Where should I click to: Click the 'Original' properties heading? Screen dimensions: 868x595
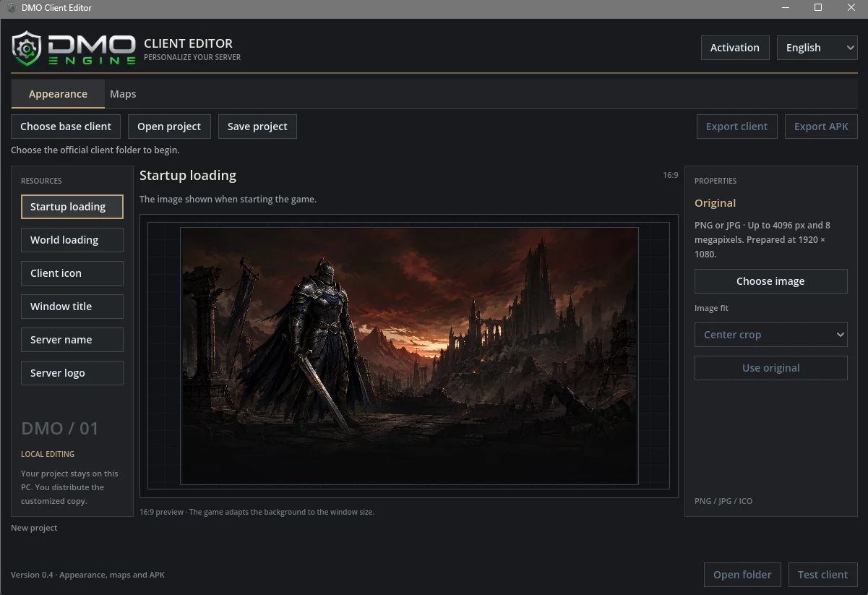(x=715, y=203)
